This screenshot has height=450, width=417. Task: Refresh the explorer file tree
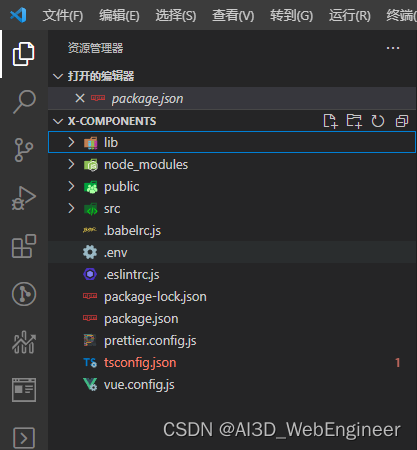pos(378,121)
